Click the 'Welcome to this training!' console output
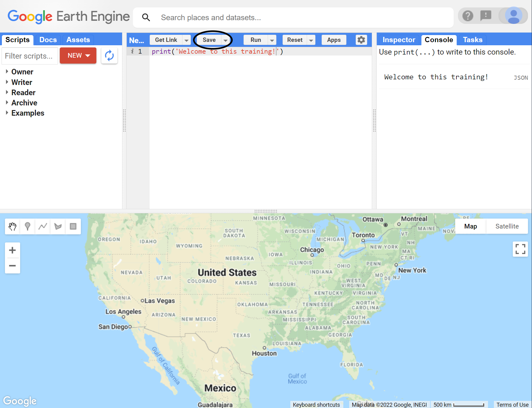Image resolution: width=532 pixels, height=408 pixels. pyautogui.click(x=436, y=77)
